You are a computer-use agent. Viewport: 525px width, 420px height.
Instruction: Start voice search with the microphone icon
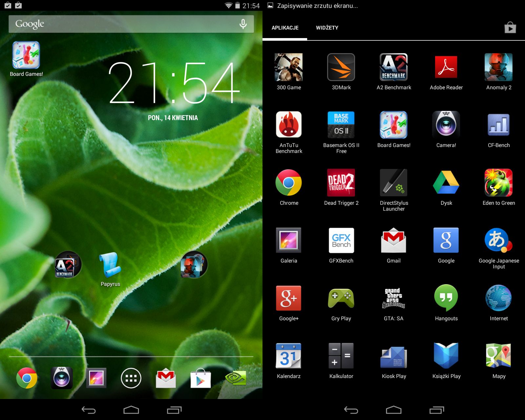point(243,24)
